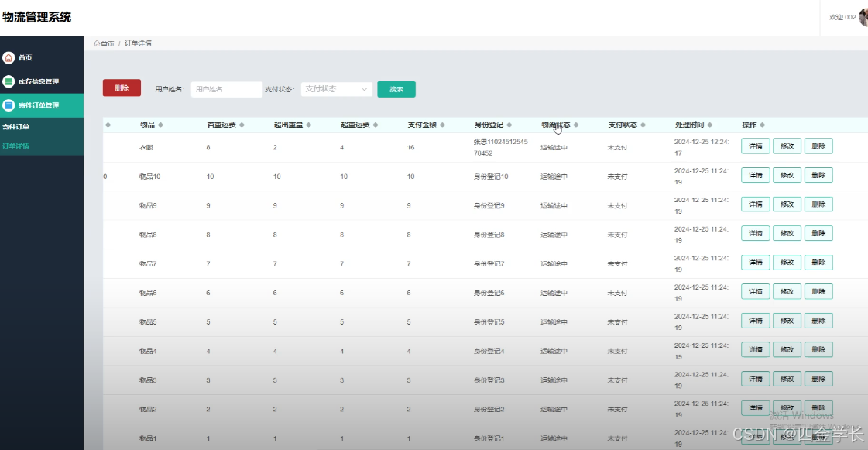
Task: Click the 物品10 cell
Action: 149,177
